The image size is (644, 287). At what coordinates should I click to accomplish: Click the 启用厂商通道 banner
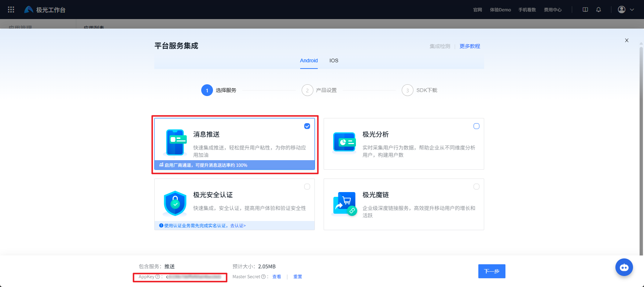(235, 165)
